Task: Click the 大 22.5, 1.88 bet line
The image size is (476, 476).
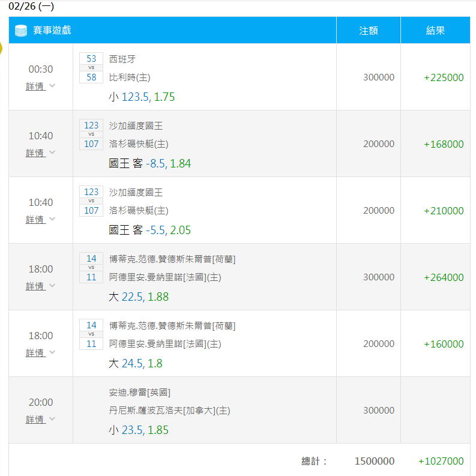Action: pos(139,297)
